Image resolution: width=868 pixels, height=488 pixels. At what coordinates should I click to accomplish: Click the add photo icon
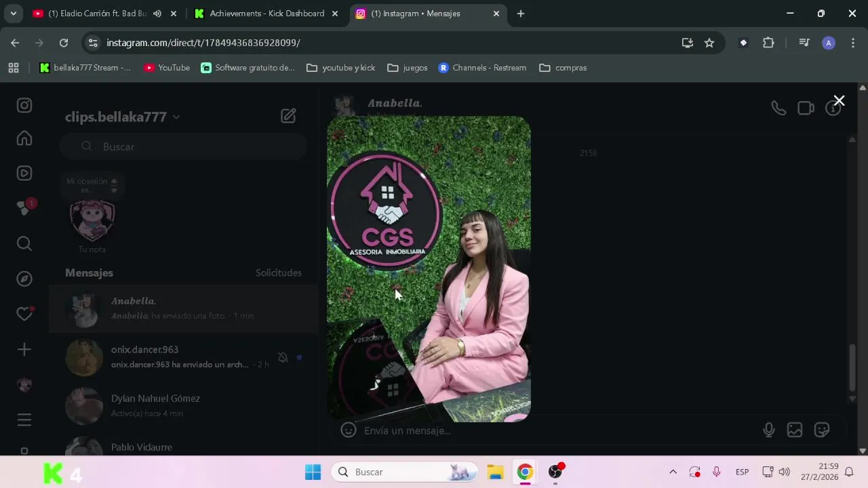pos(795,430)
